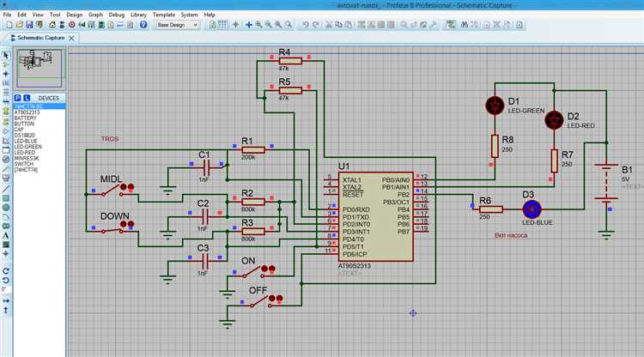Viewport: 644px width, 357px height.
Task: Select the Text Script 'A' tool
Action: click(x=6, y=235)
